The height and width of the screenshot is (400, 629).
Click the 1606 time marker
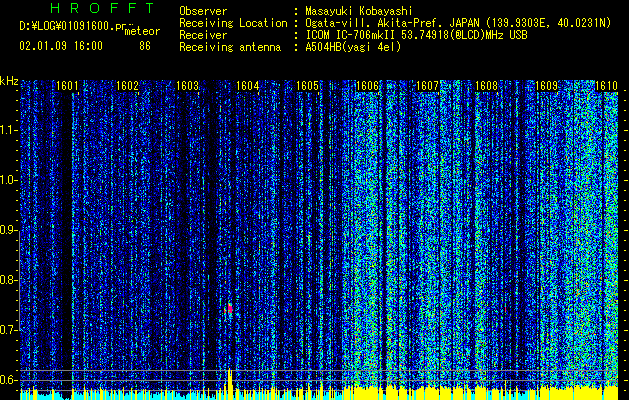pyautogui.click(x=367, y=86)
